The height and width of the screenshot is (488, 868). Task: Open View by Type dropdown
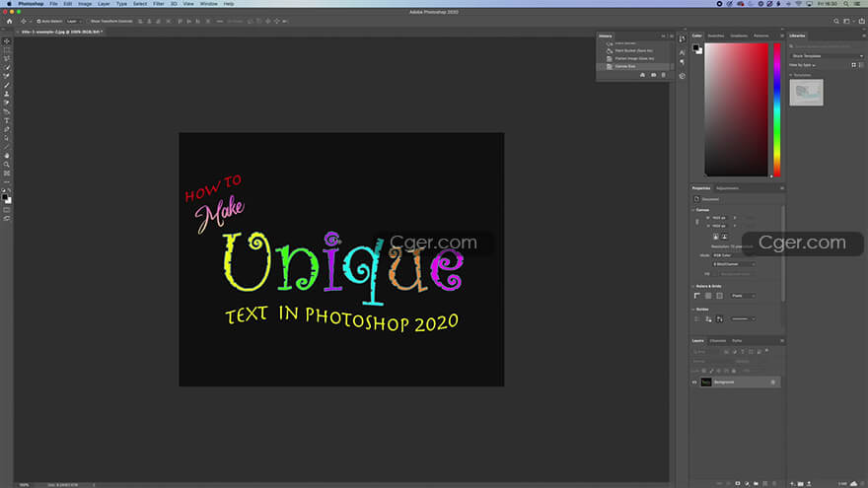click(802, 65)
